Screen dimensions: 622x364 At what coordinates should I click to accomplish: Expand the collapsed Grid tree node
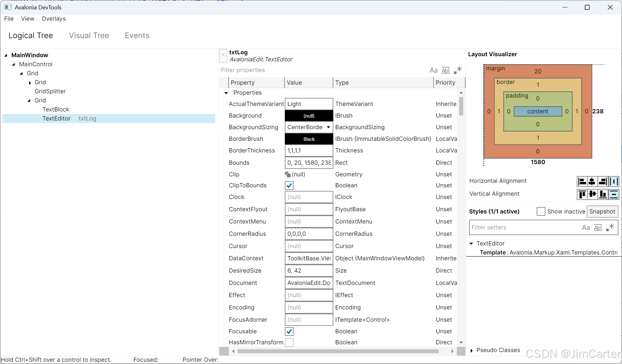point(30,83)
